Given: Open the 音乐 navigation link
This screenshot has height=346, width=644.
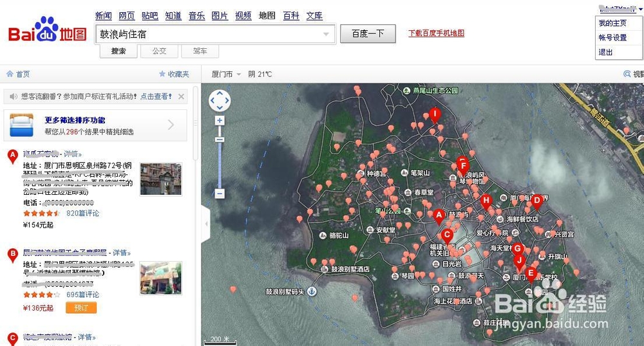Looking at the screenshot, I should coord(196,15).
